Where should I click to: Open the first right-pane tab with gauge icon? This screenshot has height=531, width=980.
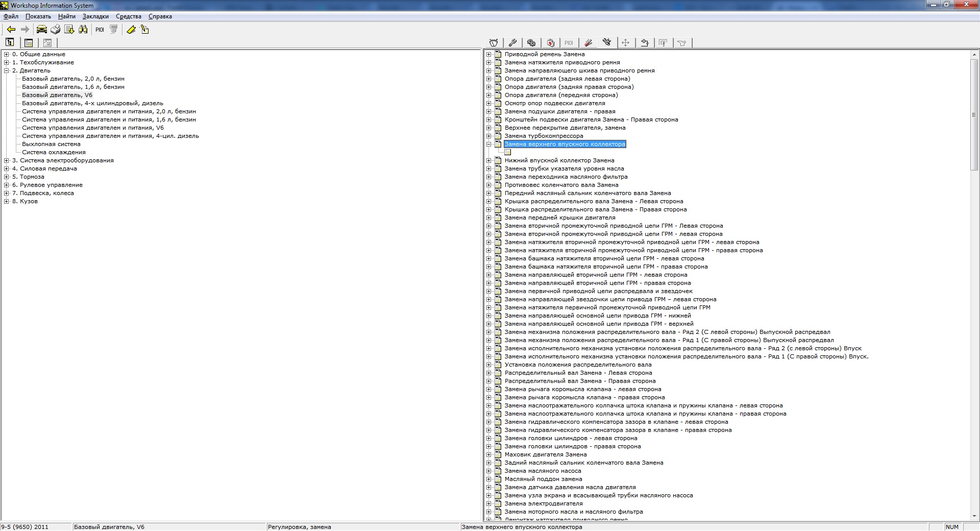pyautogui.click(x=494, y=43)
